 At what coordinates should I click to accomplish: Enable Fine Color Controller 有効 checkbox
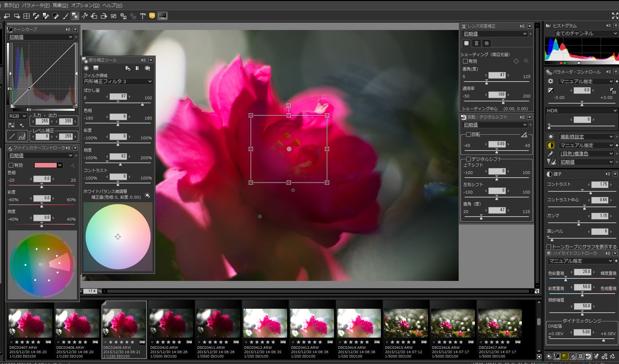pyautogui.click(x=11, y=165)
